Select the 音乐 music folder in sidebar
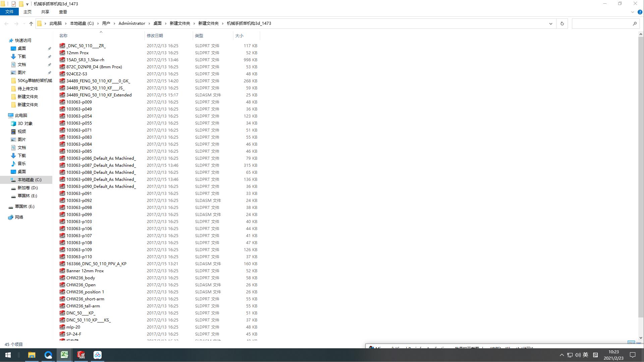This screenshot has width=644, height=362. [21, 163]
